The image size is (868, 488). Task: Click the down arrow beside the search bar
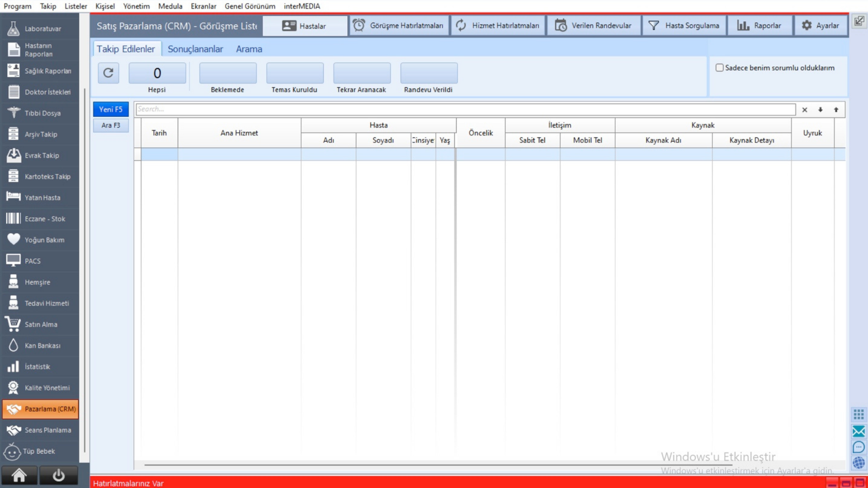click(820, 109)
